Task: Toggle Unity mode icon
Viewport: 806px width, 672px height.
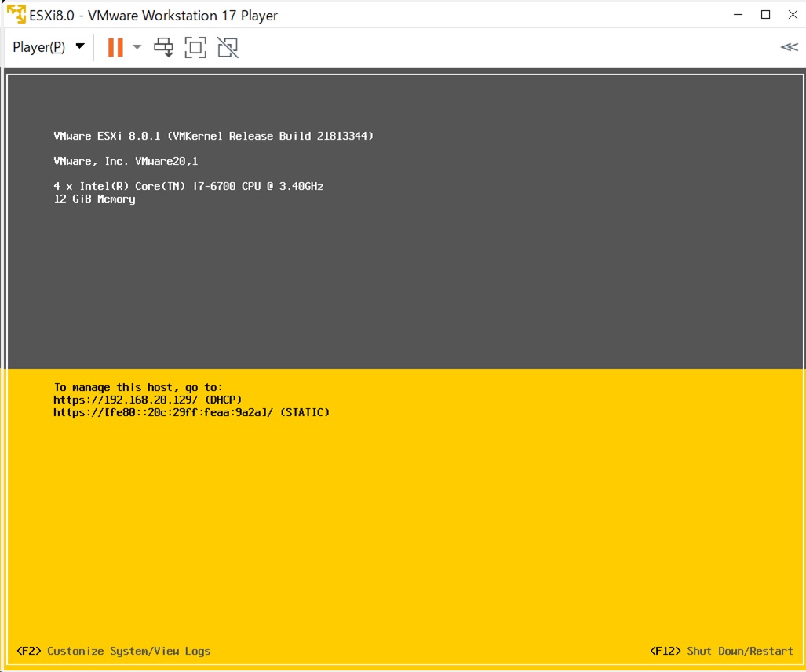Action: [228, 47]
